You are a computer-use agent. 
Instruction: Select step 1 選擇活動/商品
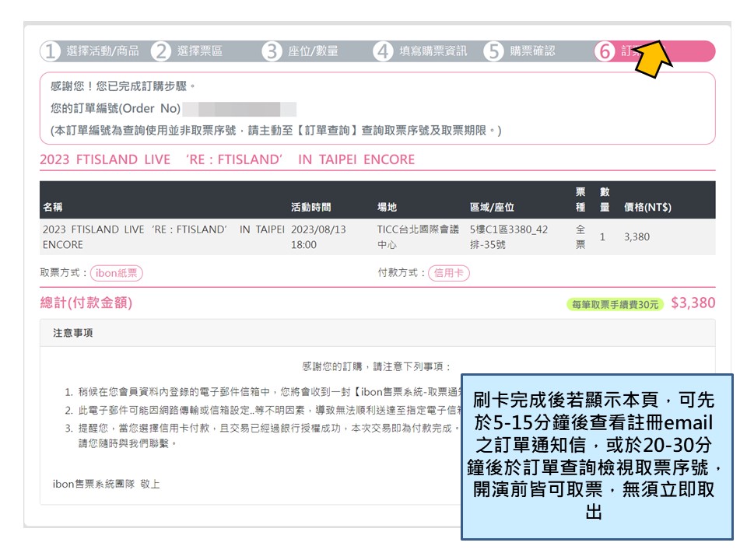pyautogui.click(x=90, y=51)
